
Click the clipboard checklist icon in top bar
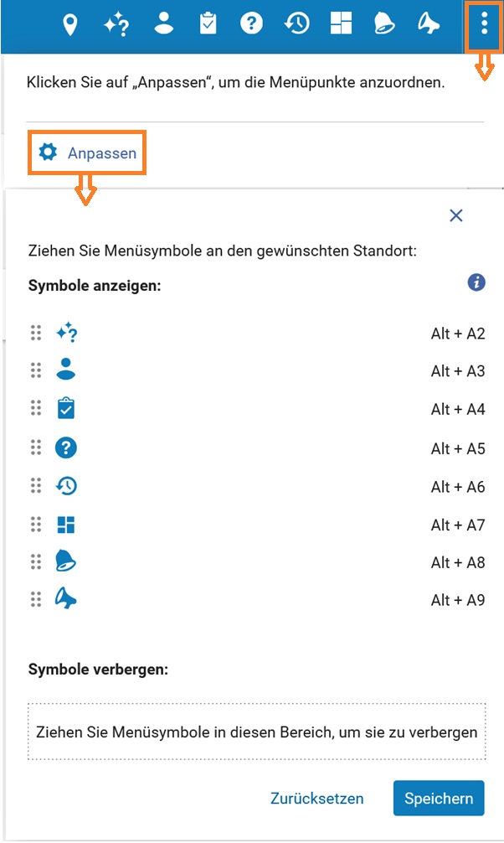(208, 23)
